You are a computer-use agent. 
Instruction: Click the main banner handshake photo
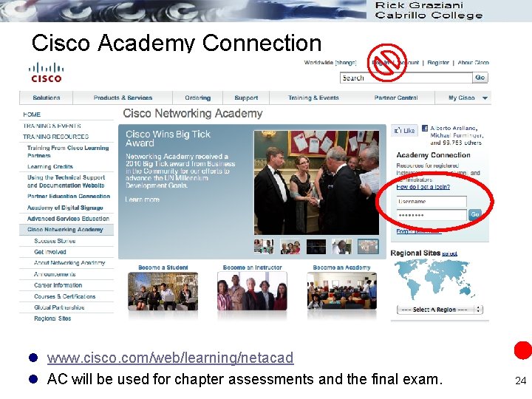316,183
